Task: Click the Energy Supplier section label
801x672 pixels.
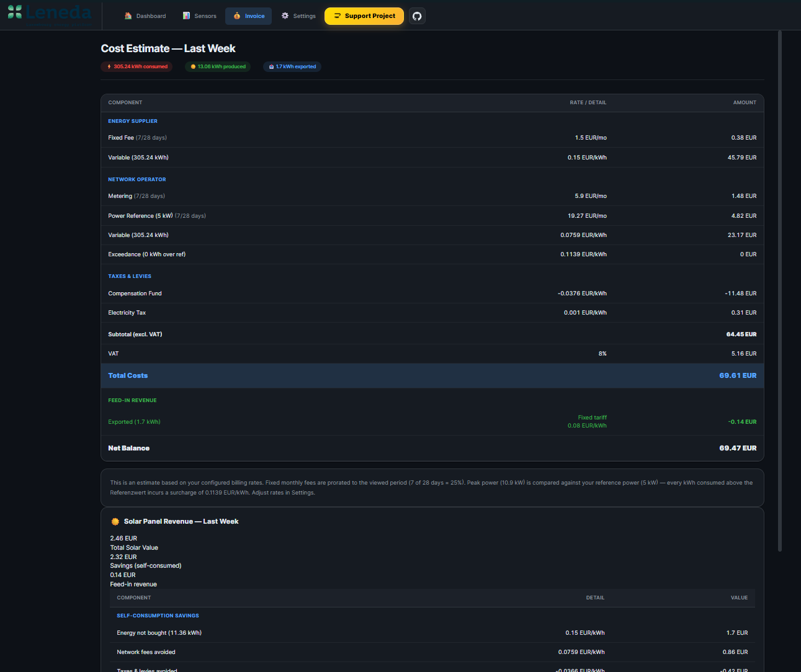Action: click(133, 121)
